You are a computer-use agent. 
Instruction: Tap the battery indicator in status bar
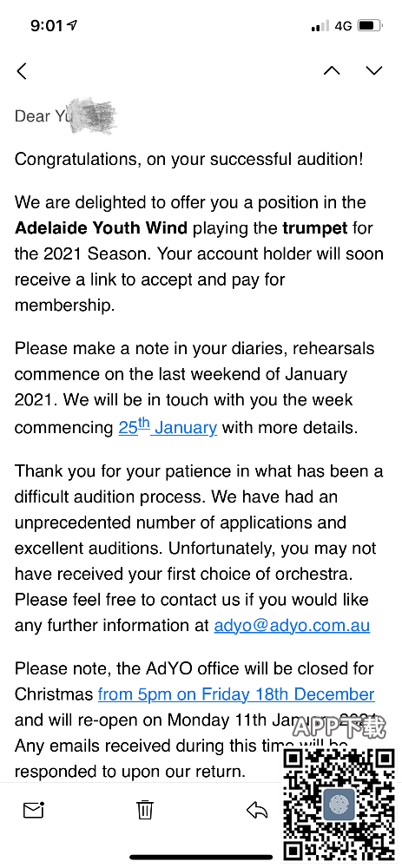370,26
